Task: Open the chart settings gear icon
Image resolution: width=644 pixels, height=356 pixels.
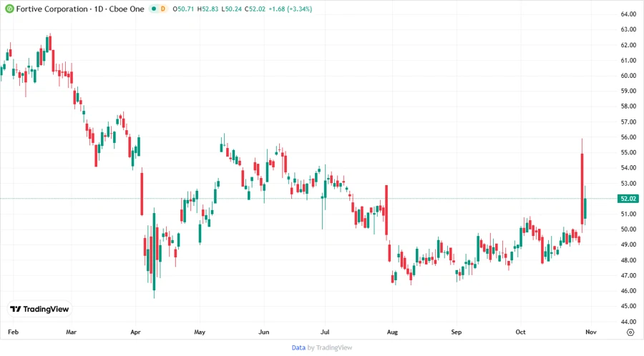Action: pos(630,332)
